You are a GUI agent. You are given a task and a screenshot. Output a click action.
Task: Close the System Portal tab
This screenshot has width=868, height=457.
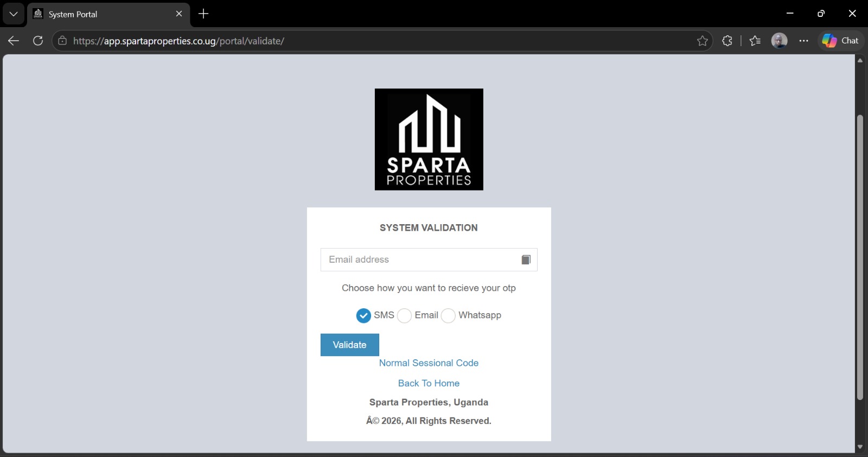coord(179,14)
